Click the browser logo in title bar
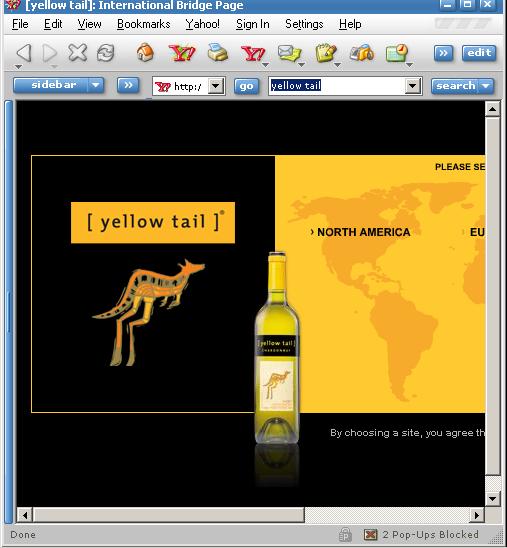 coord(13,5)
